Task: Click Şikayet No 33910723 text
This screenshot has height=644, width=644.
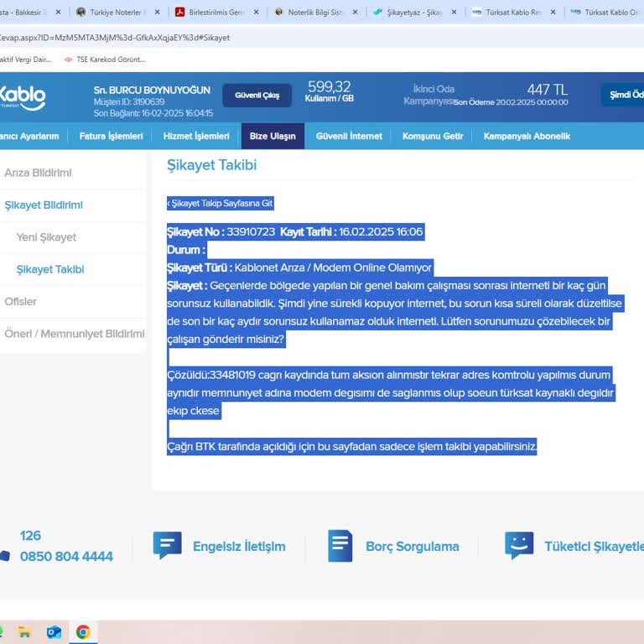Action: point(221,232)
